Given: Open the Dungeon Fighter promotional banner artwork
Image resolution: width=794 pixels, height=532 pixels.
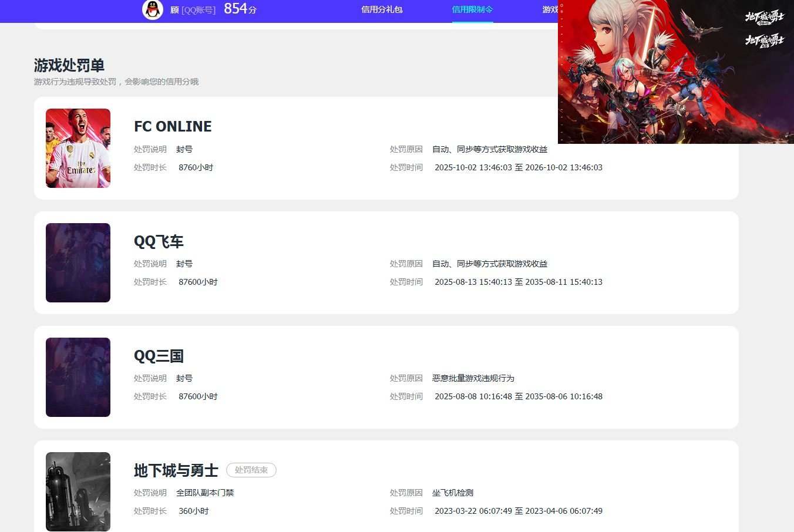Looking at the screenshot, I should pos(676,72).
